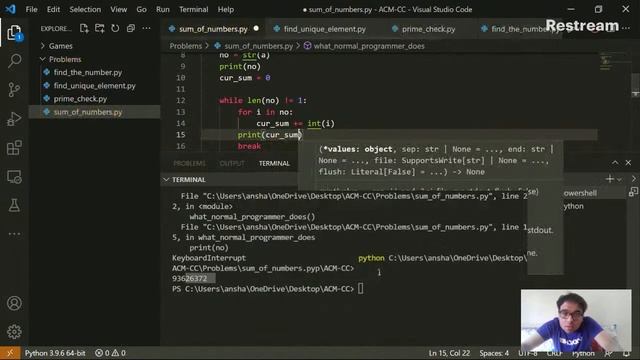Open the Run and Debug view
Viewport: 640px width, 360px height.
pos(14,119)
